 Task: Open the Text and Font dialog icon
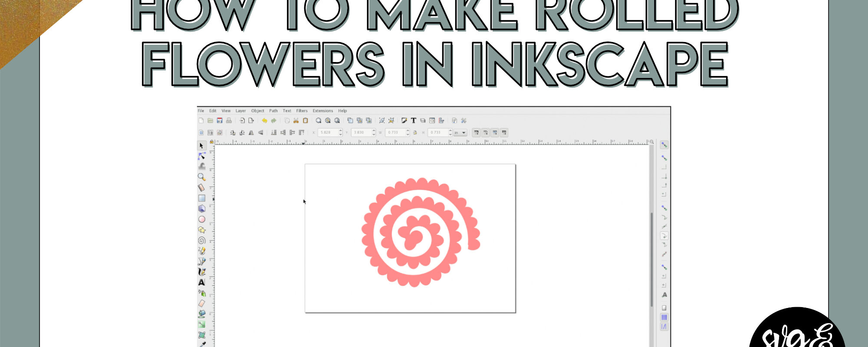coord(414,121)
